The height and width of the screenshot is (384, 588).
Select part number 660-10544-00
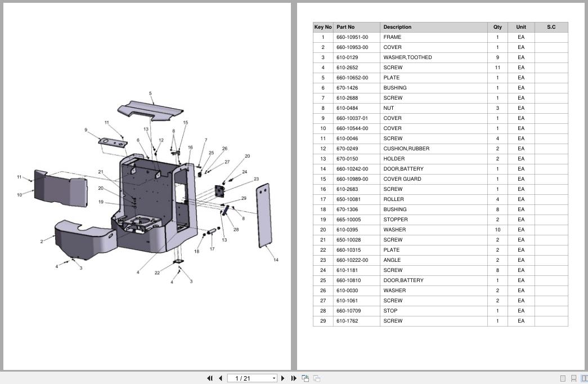(x=352, y=128)
